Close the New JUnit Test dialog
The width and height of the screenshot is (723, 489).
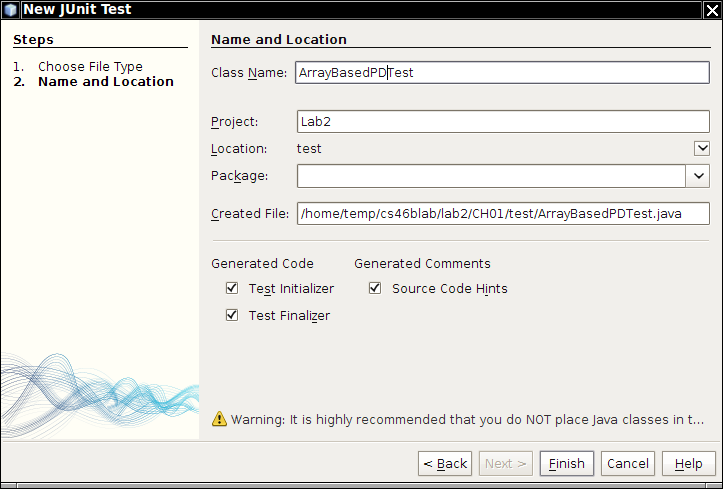point(711,10)
